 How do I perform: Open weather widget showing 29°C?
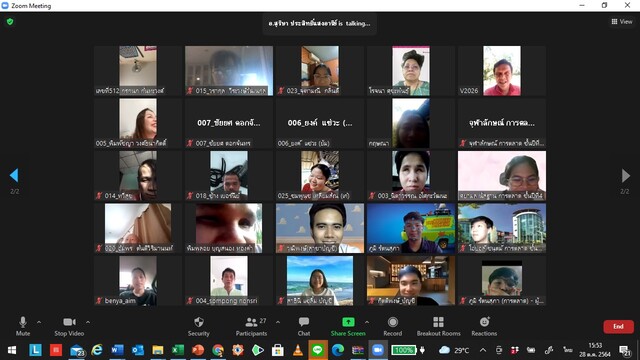point(454,350)
